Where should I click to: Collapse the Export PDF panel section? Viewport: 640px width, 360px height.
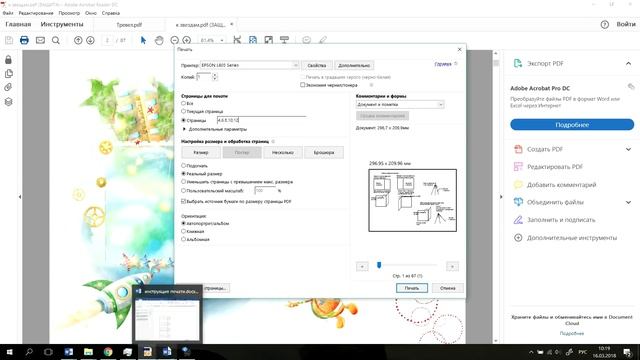(x=628, y=64)
